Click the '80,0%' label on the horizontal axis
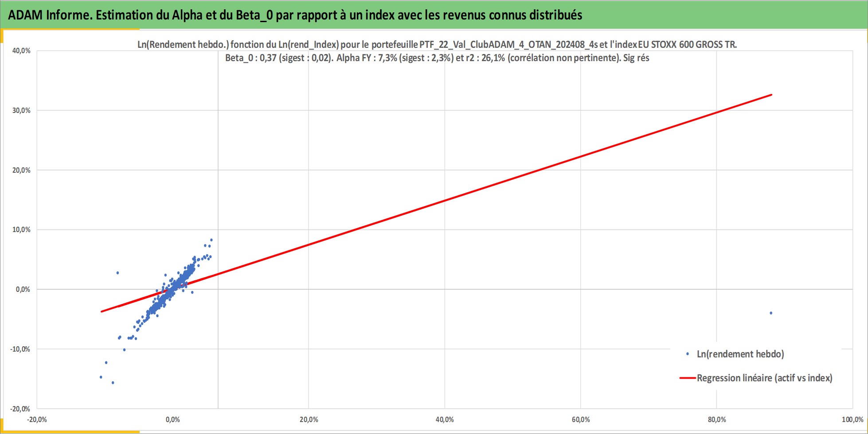 pyautogui.click(x=717, y=420)
